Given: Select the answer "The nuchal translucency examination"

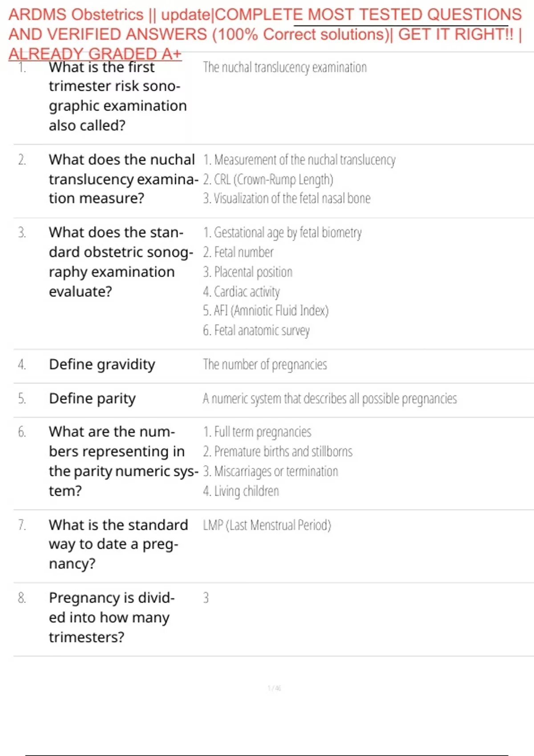Looking at the screenshot, I should coord(285,68).
